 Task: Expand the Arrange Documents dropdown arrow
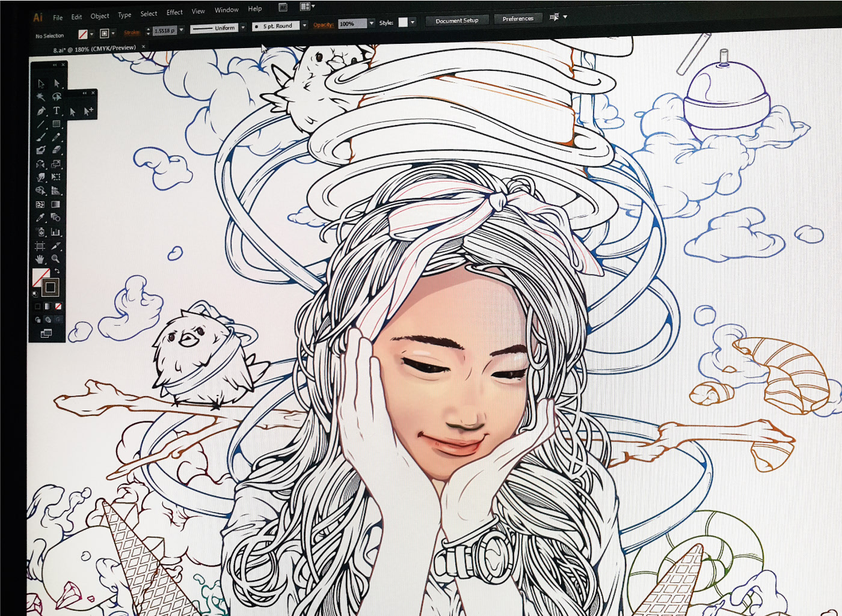tap(313, 6)
